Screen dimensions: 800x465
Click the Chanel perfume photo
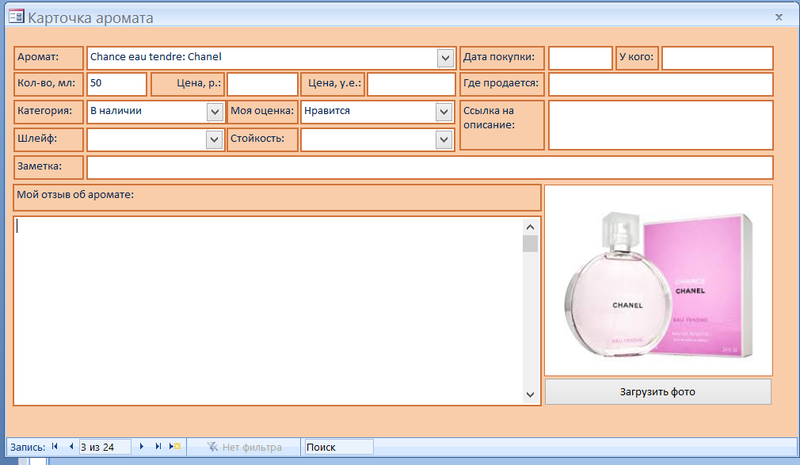tap(659, 281)
